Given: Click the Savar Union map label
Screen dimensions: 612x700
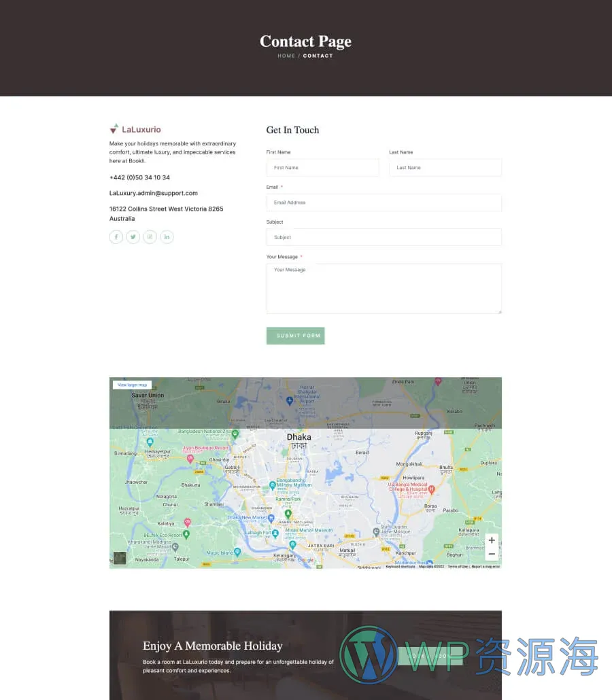Looking at the screenshot, I should (x=148, y=395).
